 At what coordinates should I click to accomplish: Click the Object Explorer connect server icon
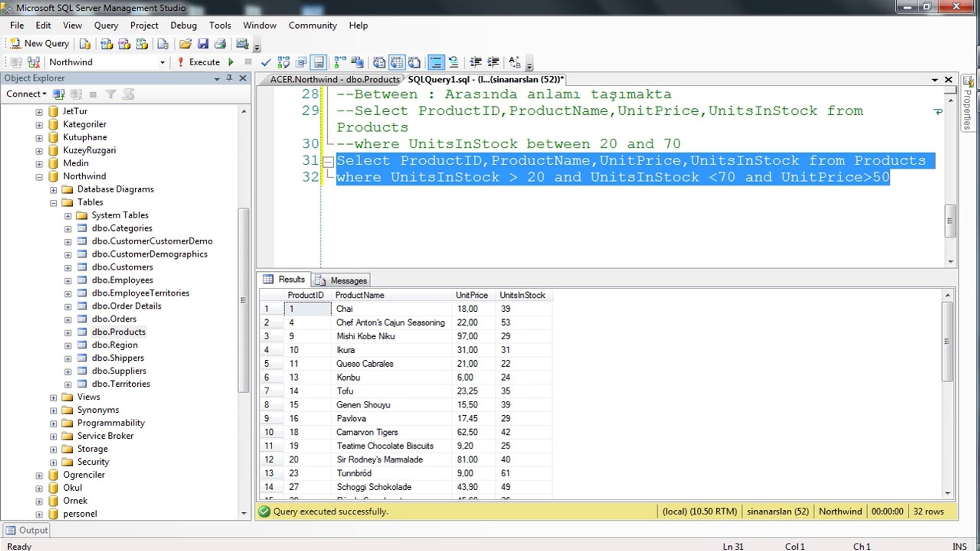tap(59, 94)
